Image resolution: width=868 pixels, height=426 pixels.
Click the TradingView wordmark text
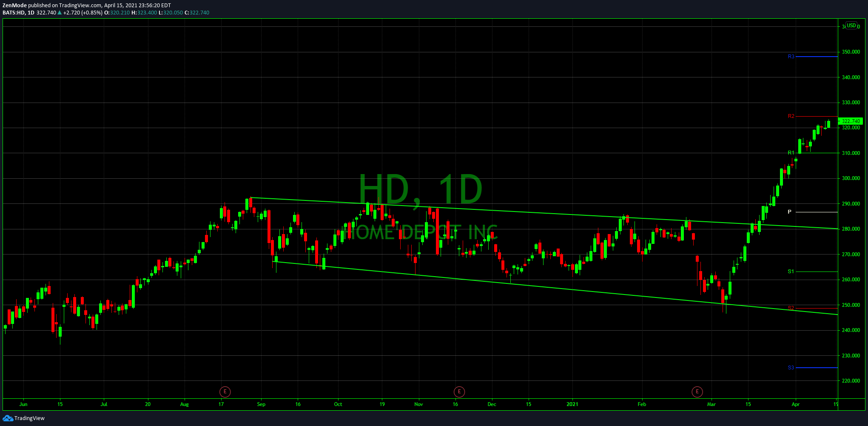29,418
